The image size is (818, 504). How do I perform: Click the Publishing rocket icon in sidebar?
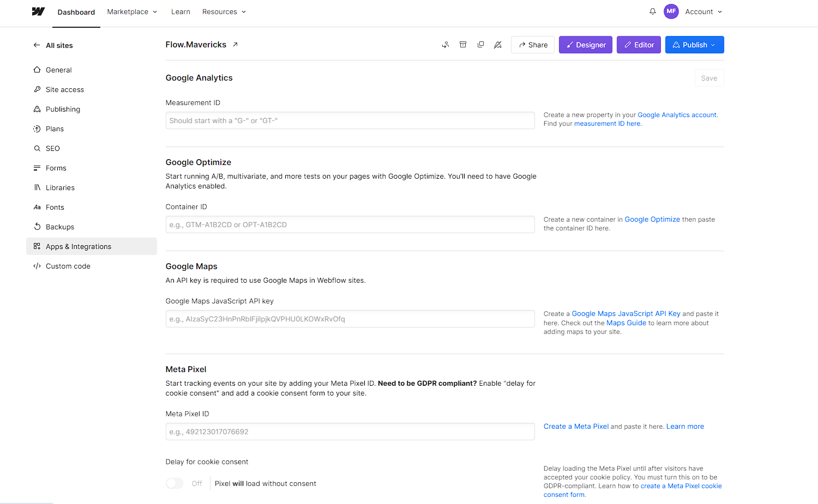coord(37,109)
